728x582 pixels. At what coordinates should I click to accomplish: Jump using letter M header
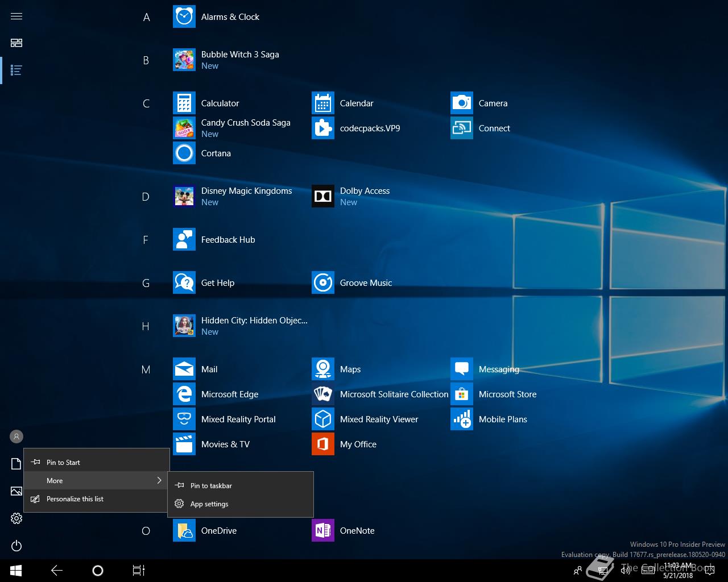click(146, 369)
